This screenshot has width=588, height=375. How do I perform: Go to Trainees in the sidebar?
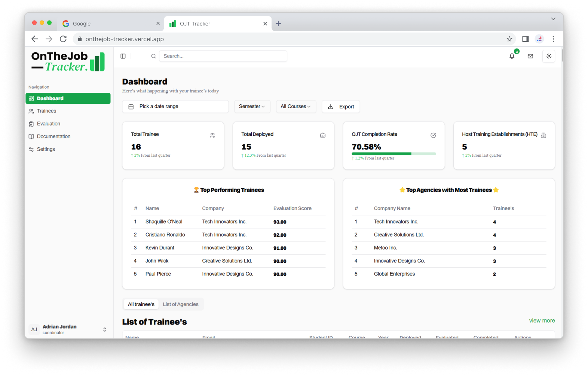(46, 111)
